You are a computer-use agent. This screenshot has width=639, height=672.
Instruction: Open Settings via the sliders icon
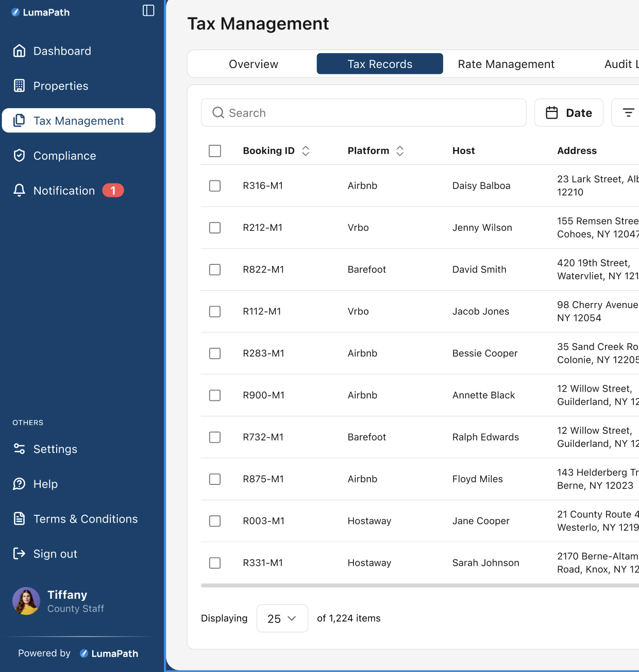19,449
